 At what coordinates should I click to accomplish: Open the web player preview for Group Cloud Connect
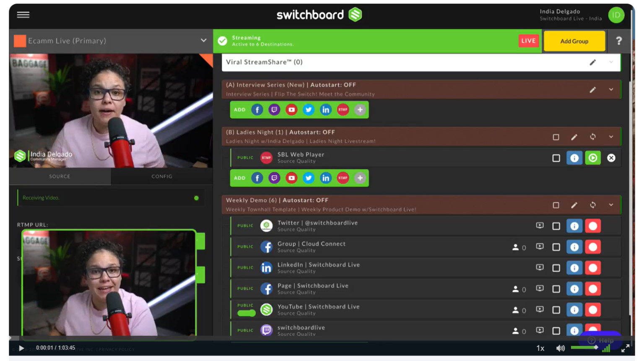(x=540, y=247)
